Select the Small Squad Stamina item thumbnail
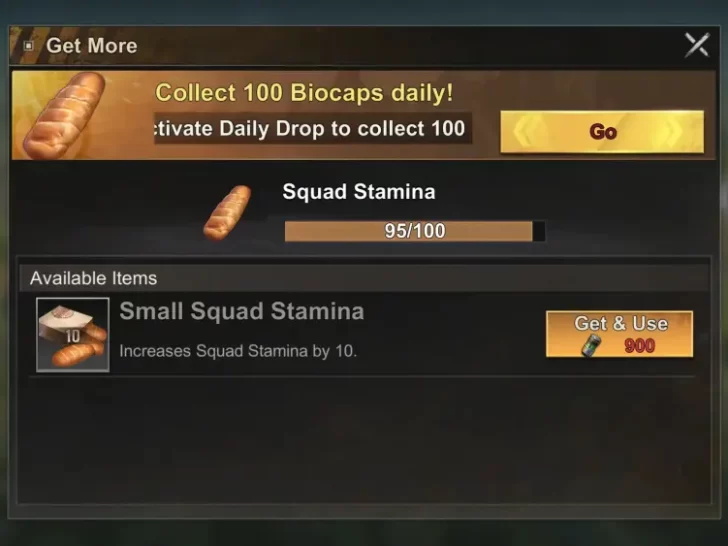The height and width of the screenshot is (546, 728). pyautogui.click(x=73, y=334)
